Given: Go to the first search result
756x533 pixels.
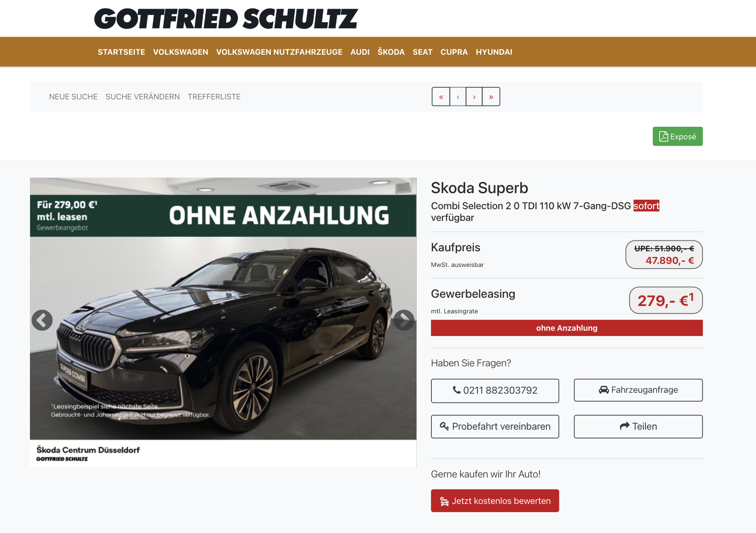Looking at the screenshot, I should tap(441, 97).
